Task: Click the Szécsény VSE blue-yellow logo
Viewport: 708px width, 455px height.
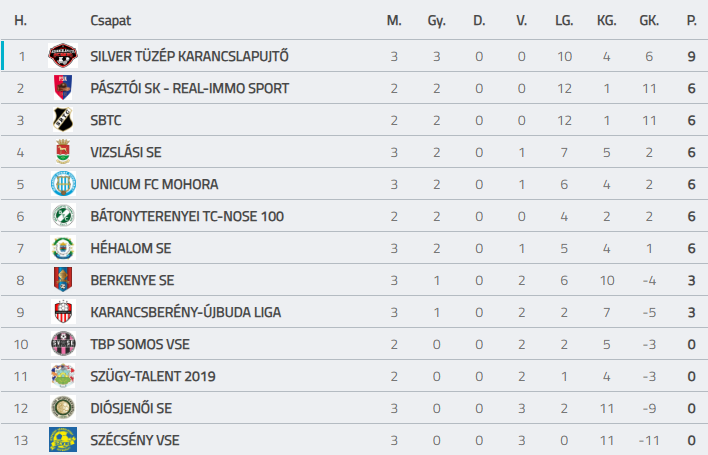Action: pos(63,440)
